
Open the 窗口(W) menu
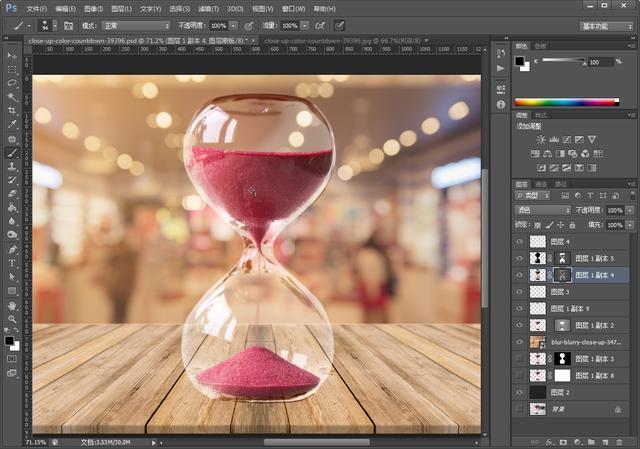(293, 9)
